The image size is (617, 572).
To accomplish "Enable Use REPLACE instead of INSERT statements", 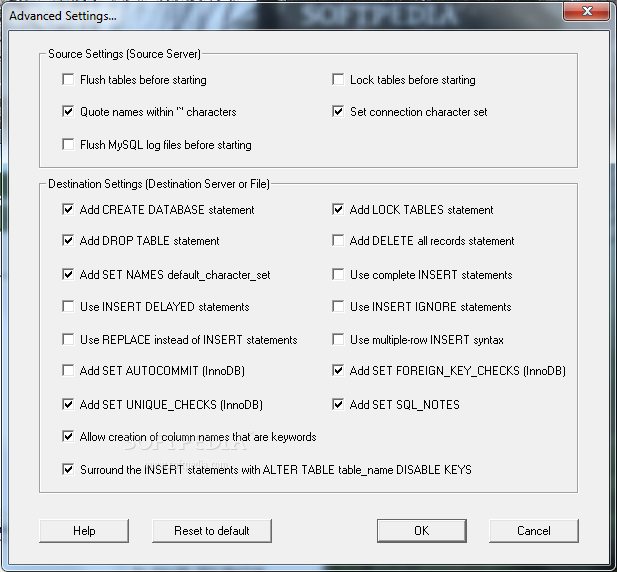I will pyautogui.click(x=68, y=340).
